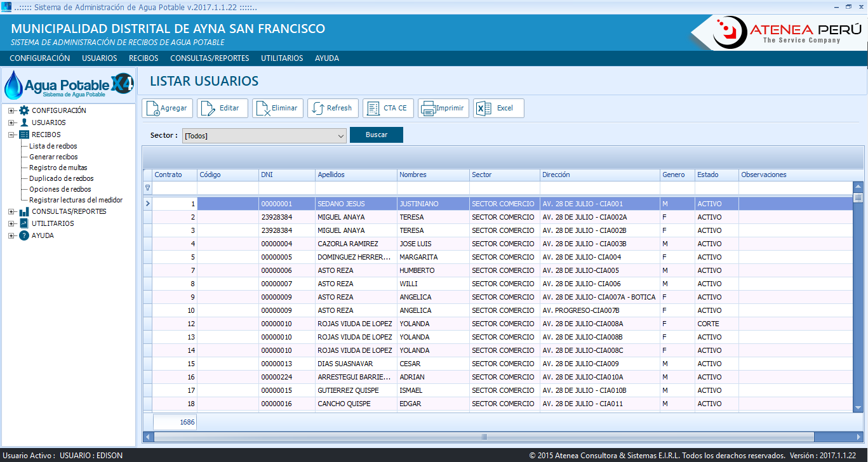Open the UTILITARIOS menu

click(281, 58)
